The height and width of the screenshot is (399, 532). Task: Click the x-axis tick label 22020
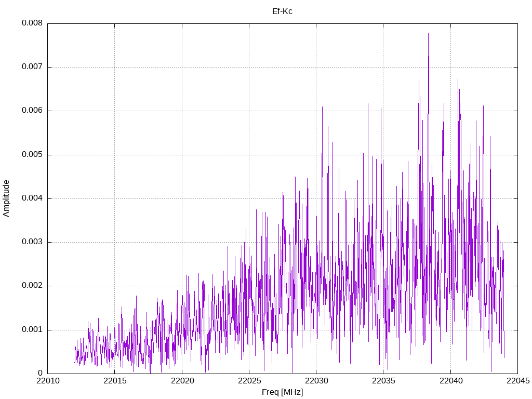[182, 381]
